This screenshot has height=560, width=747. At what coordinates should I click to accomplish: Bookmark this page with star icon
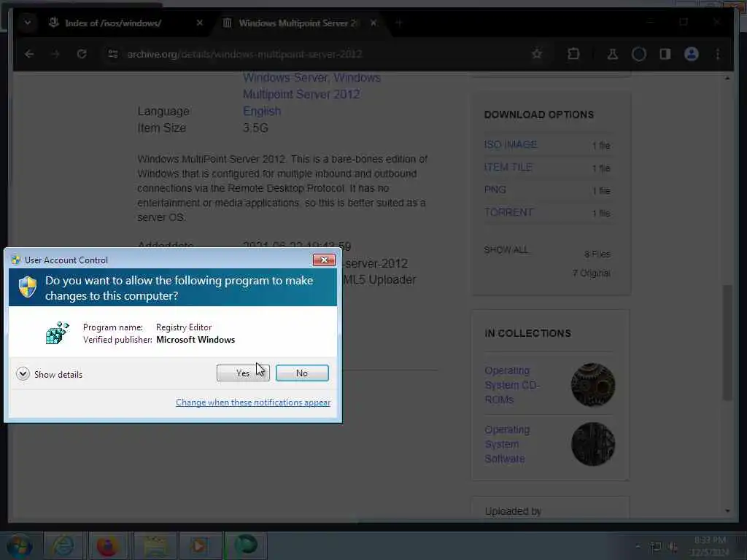tap(537, 54)
